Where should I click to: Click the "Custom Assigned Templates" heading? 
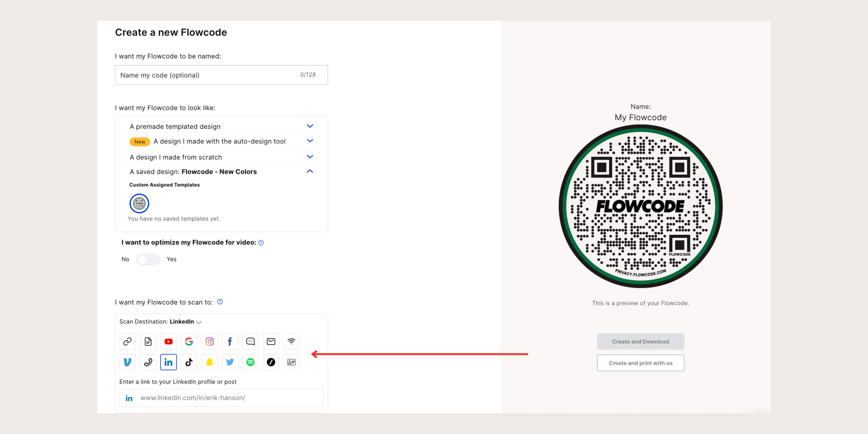coord(164,185)
